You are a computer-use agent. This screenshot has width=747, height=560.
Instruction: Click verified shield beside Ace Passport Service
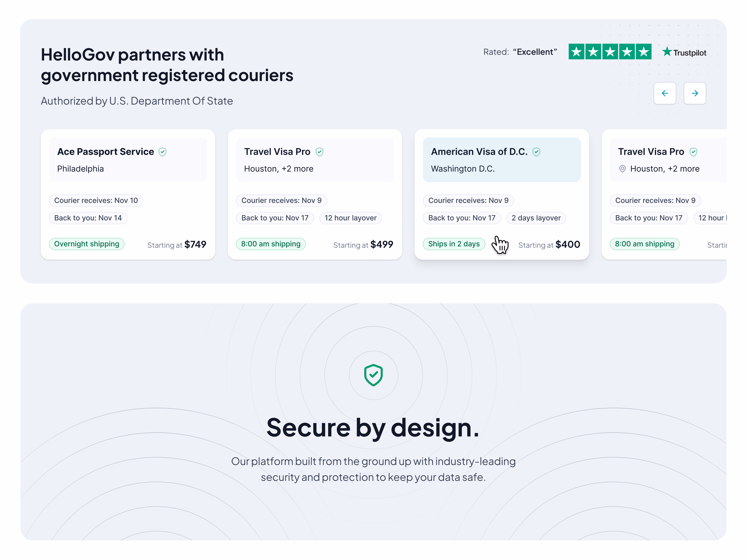[162, 152]
